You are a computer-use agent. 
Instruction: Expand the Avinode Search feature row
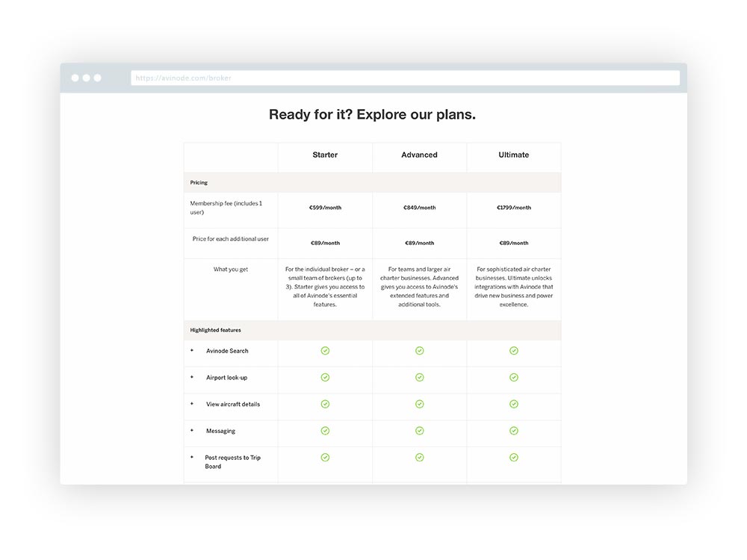192,350
